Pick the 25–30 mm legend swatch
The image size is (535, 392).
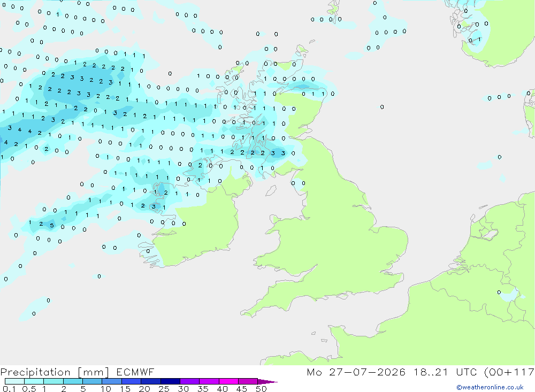tap(170, 381)
